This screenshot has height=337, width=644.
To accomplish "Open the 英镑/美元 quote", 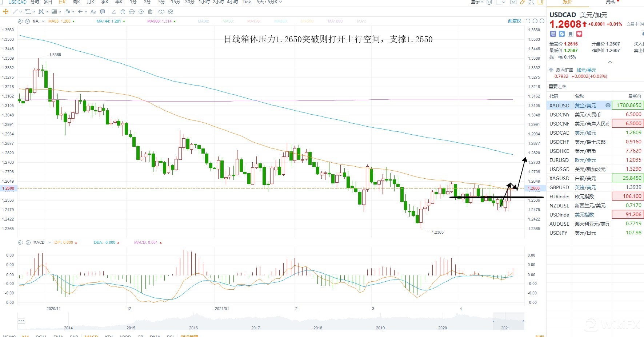I will click(x=585, y=187).
